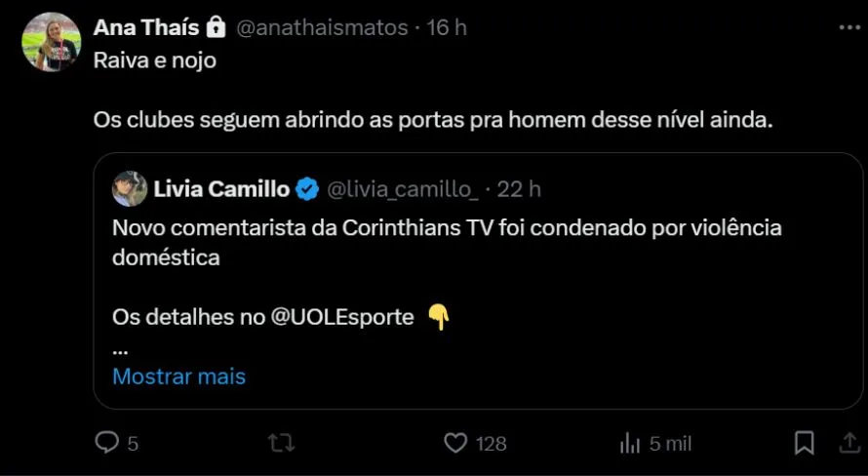This screenshot has width=868, height=476.
Task: Like the post with the heart icon
Action: click(455, 443)
